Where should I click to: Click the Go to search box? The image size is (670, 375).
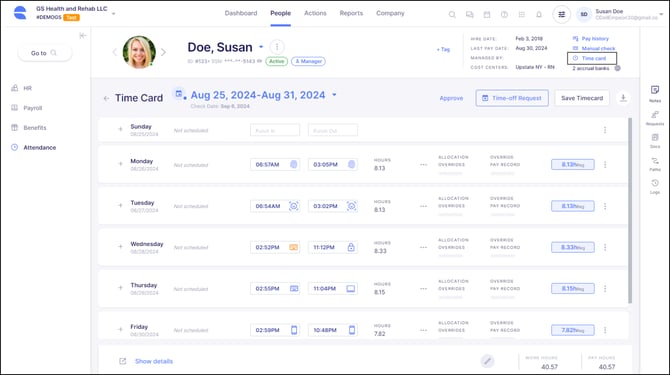pos(45,53)
